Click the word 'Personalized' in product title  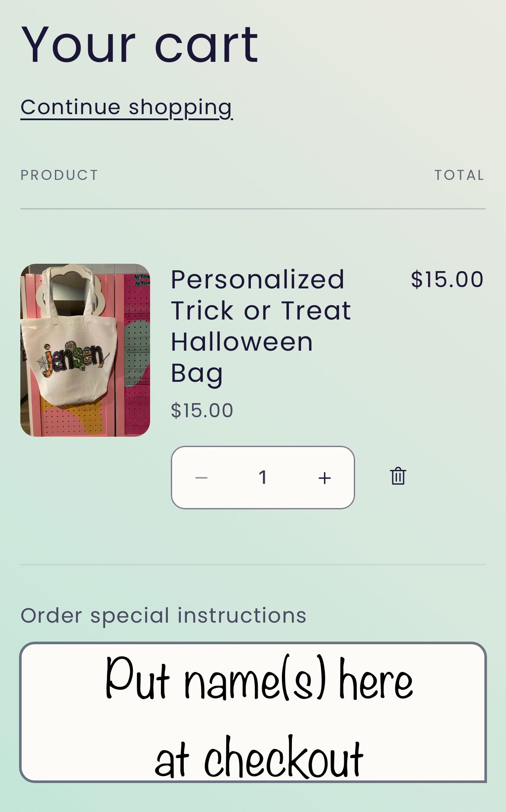coord(258,279)
